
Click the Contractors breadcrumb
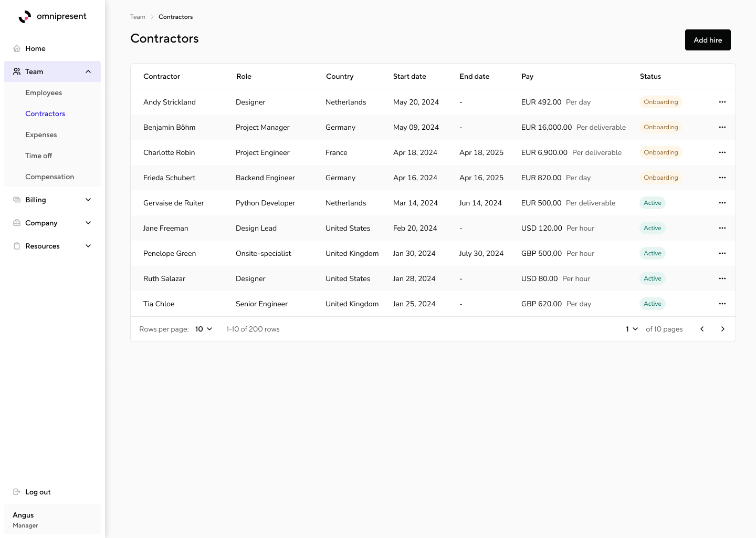pos(175,17)
